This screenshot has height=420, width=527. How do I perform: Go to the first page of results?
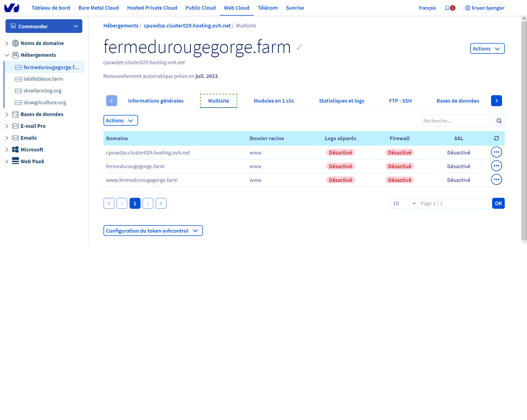point(109,203)
